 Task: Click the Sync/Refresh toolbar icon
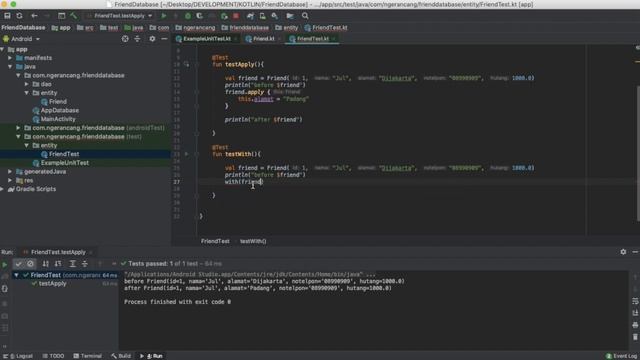click(19, 16)
